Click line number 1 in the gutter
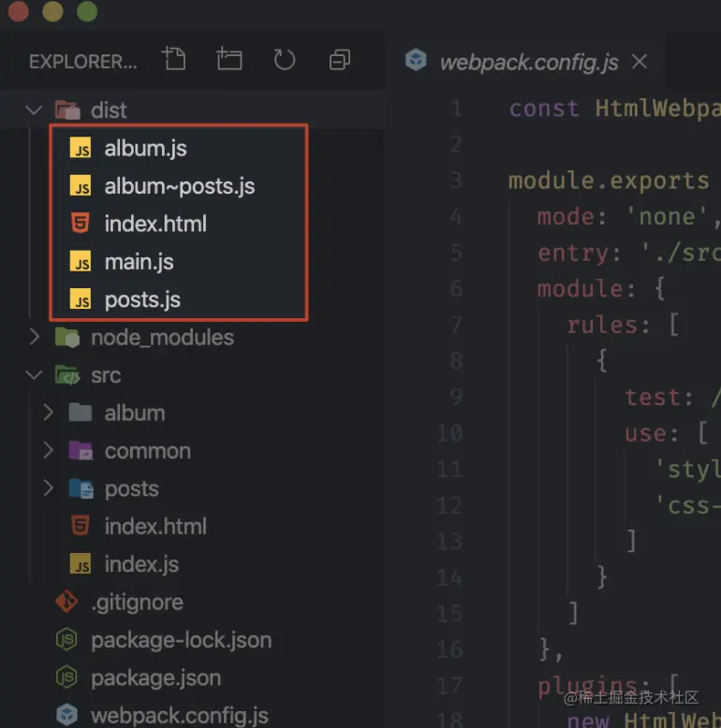Viewport: 721px width, 728px height. coord(457,109)
